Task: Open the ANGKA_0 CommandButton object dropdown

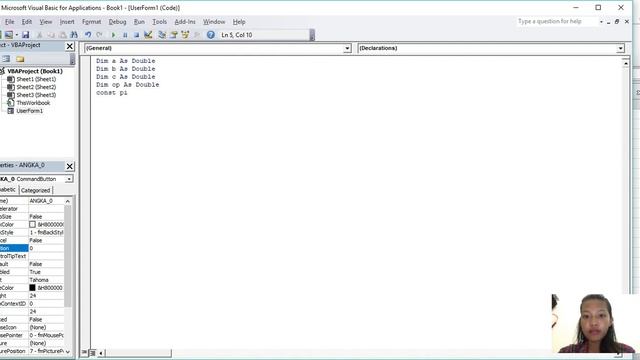Action: coord(69,179)
